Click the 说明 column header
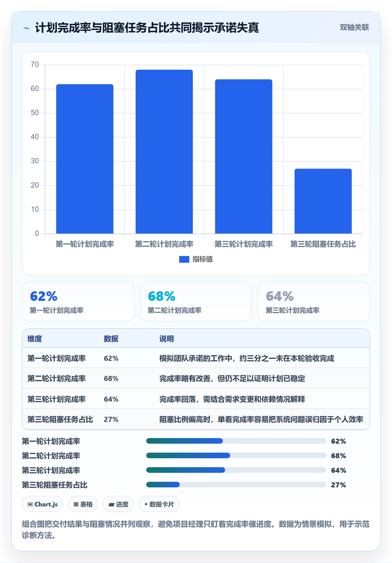This screenshot has height=563, width=392. [167, 339]
